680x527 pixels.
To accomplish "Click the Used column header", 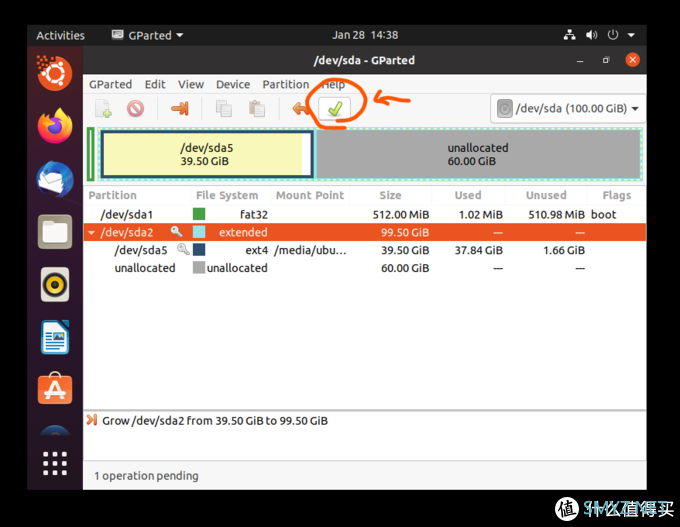I will 468,195.
